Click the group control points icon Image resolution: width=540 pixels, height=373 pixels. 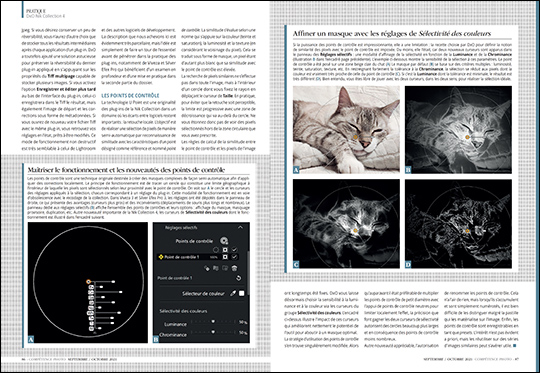point(216,268)
